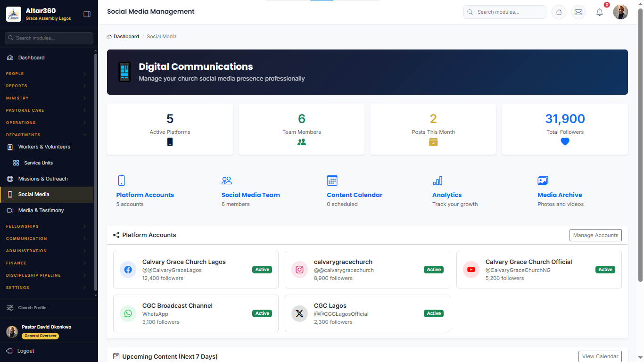Click the X icon of CGC Lagos
The width and height of the screenshot is (644, 362).
pyautogui.click(x=300, y=313)
